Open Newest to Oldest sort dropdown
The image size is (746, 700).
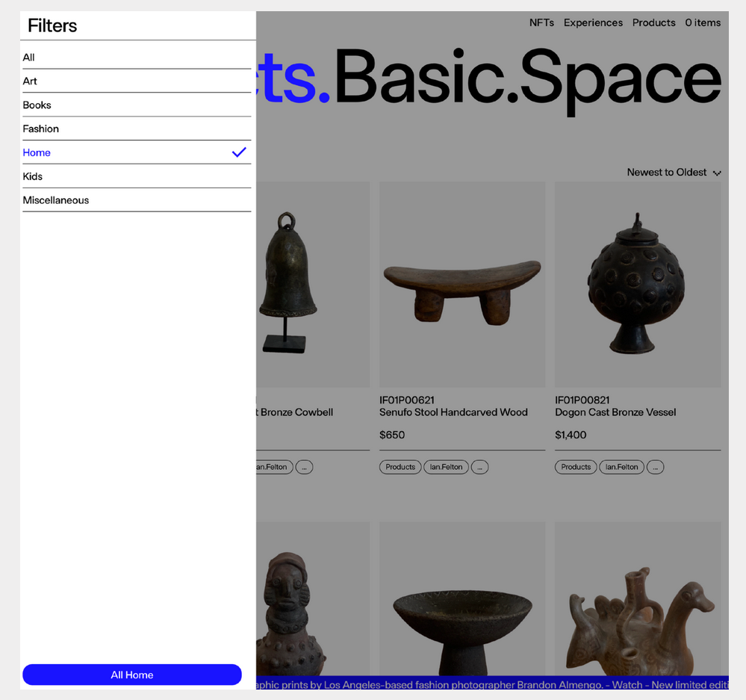[x=674, y=173]
